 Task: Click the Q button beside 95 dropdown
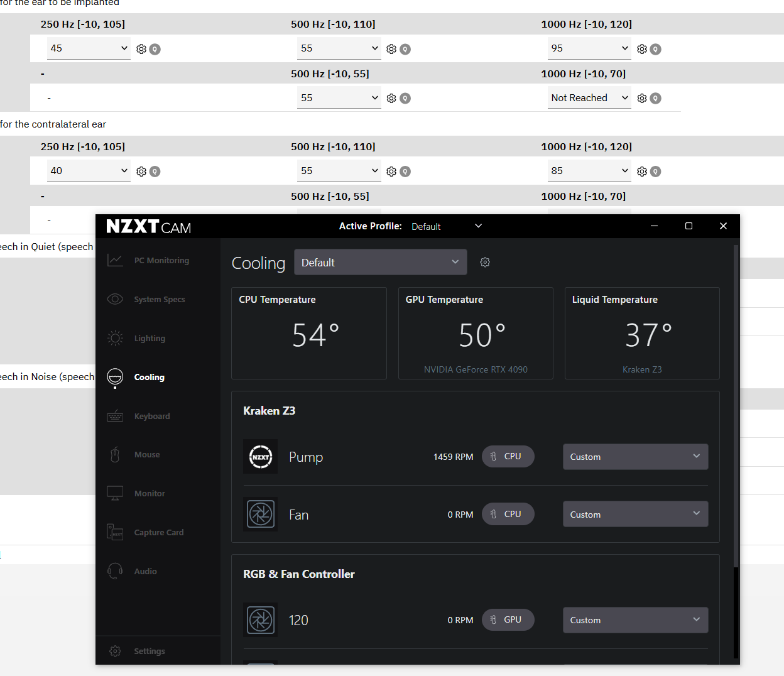coord(655,49)
